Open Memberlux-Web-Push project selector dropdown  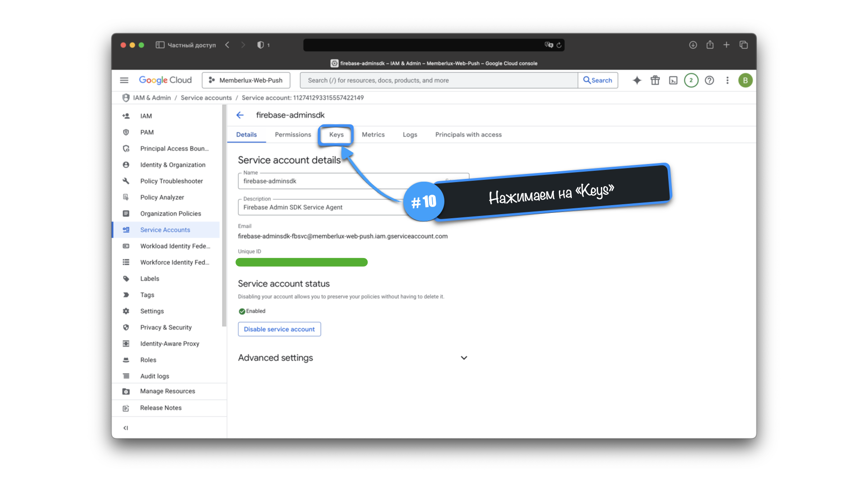click(x=246, y=80)
